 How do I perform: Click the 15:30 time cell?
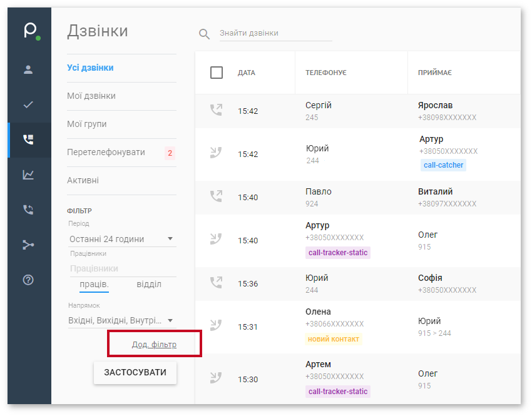coord(248,379)
